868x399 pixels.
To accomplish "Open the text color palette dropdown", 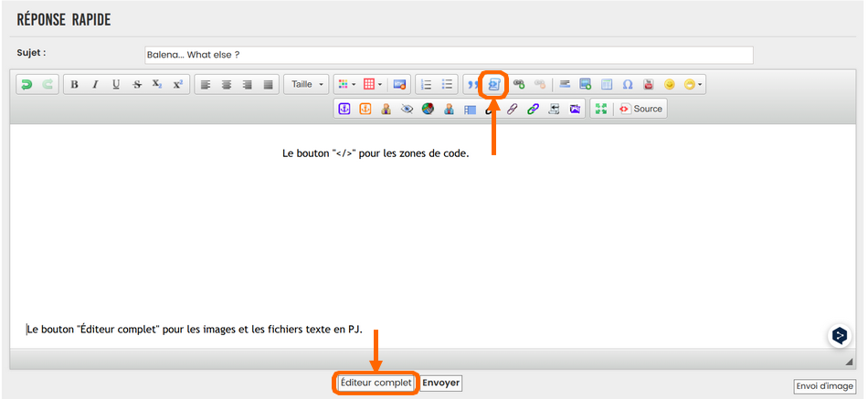I will [x=346, y=85].
